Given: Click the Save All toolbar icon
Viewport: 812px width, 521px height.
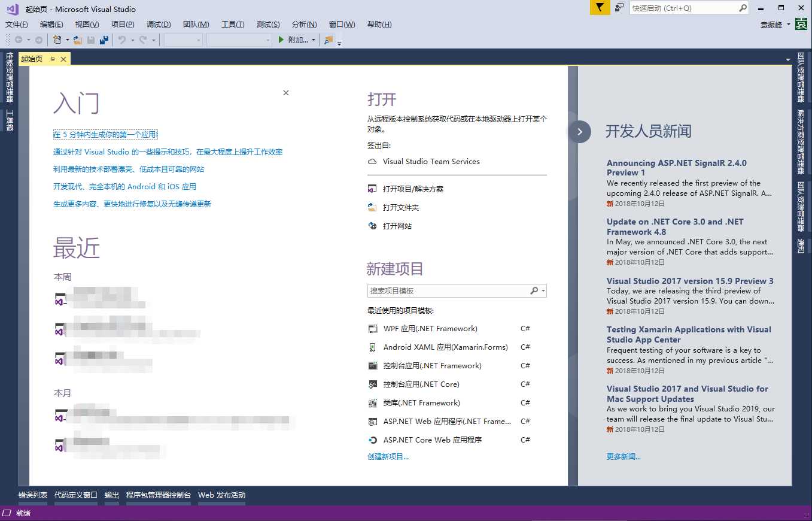Looking at the screenshot, I should pyautogui.click(x=104, y=40).
